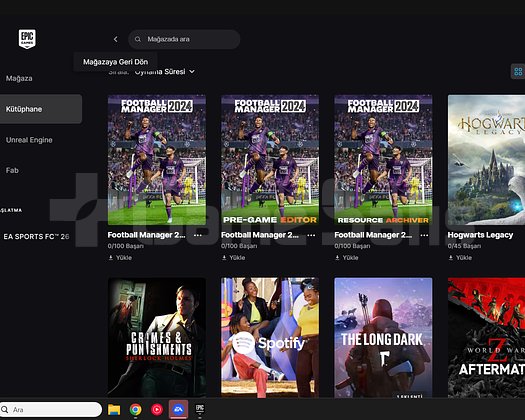
Task: Open File Explorer from the taskbar
Action: point(114,409)
